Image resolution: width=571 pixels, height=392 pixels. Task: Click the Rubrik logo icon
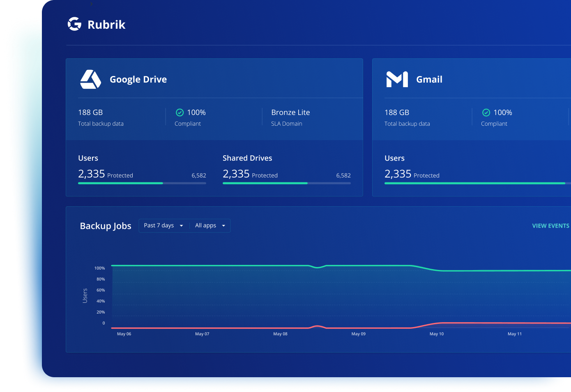click(x=74, y=24)
